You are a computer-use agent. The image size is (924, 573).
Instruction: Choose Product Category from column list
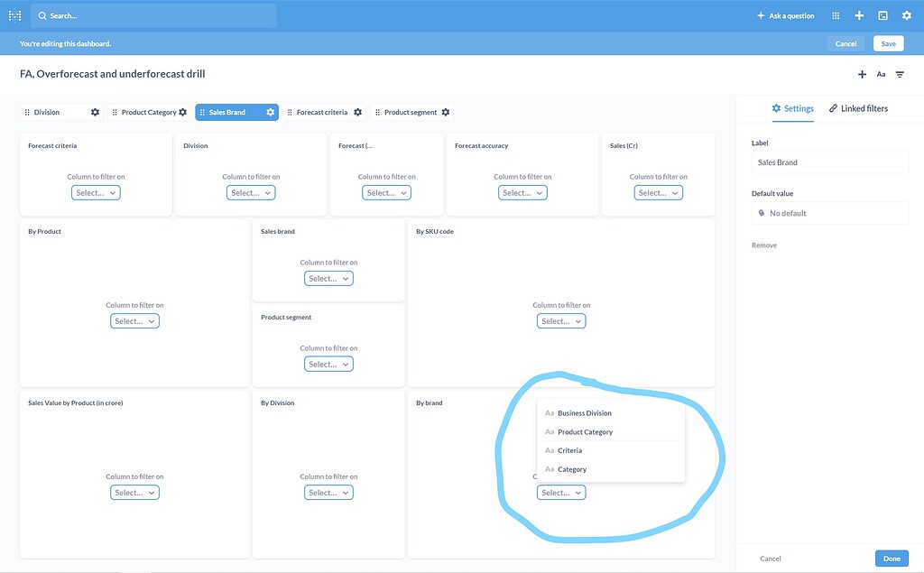pyautogui.click(x=611, y=432)
